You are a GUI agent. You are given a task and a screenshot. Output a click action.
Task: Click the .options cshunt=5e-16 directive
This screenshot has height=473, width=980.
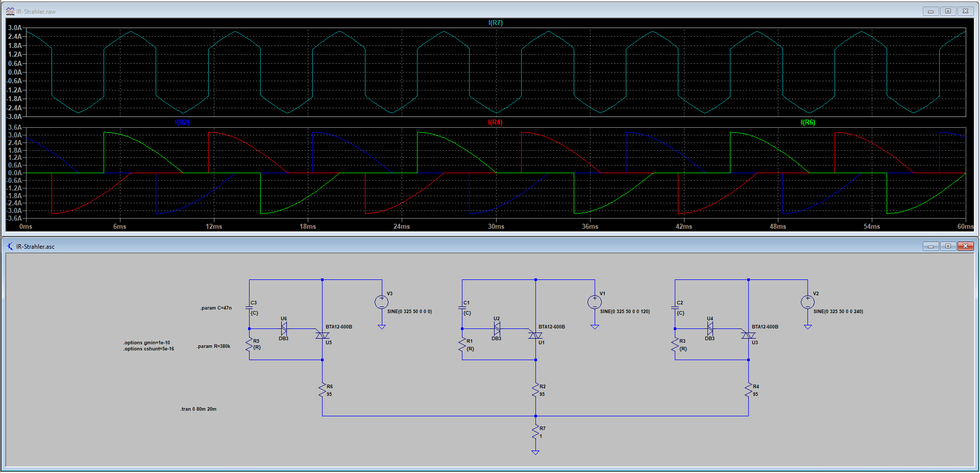(x=149, y=349)
